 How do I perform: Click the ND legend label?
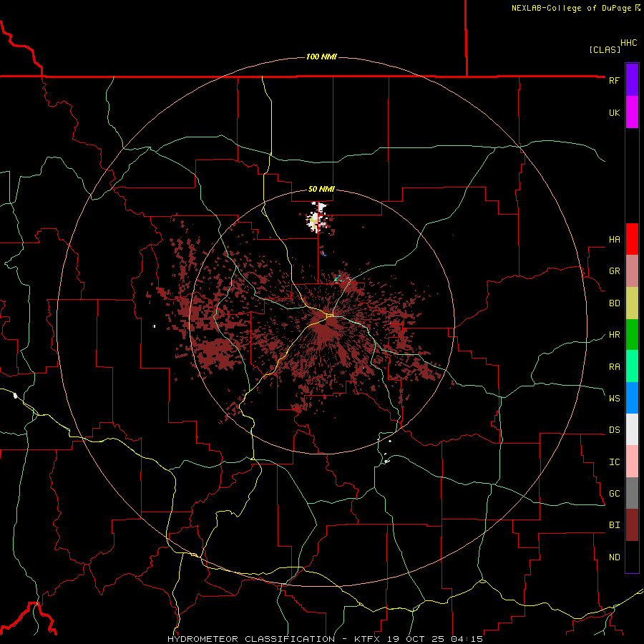tap(614, 557)
